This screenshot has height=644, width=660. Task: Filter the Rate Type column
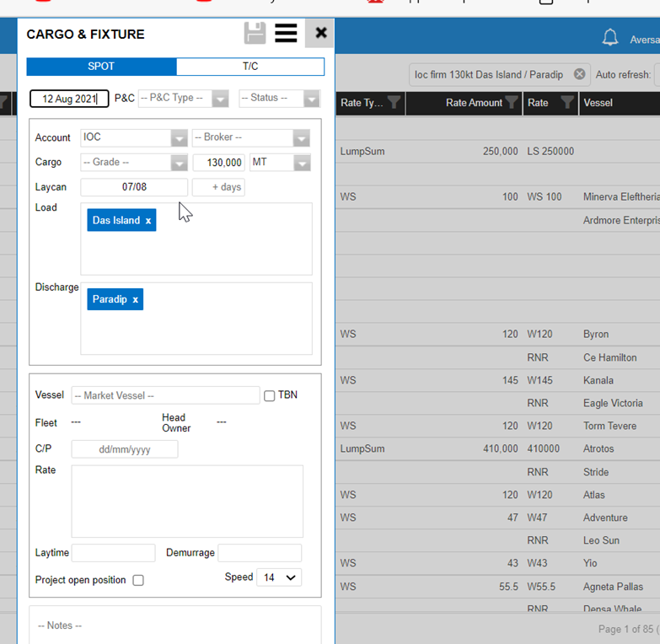[x=394, y=103]
